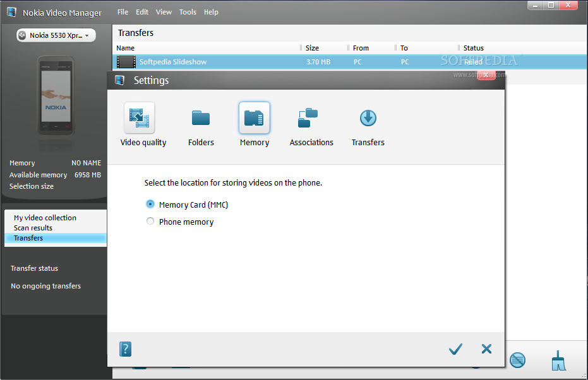Sort transfers by Name column header
The height and width of the screenshot is (380, 588).
(x=125, y=48)
